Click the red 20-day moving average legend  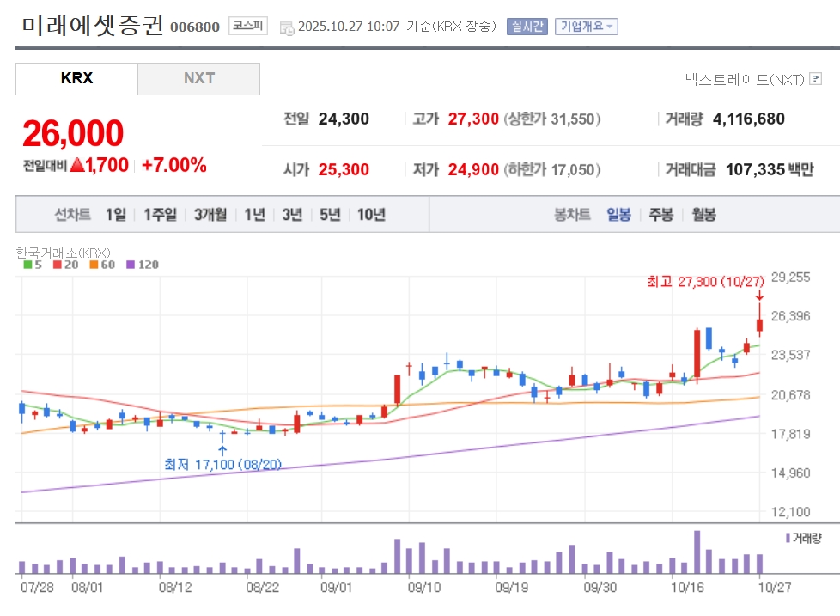65,265
